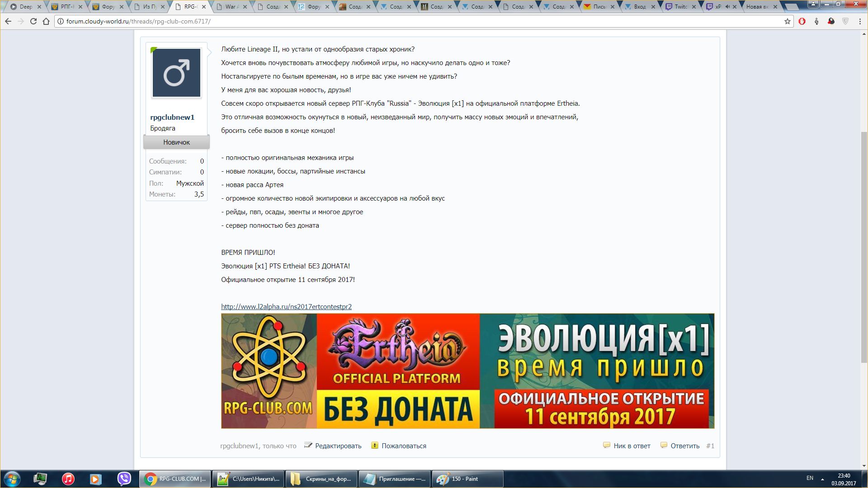Launch iTunes from the taskbar

coord(68,479)
